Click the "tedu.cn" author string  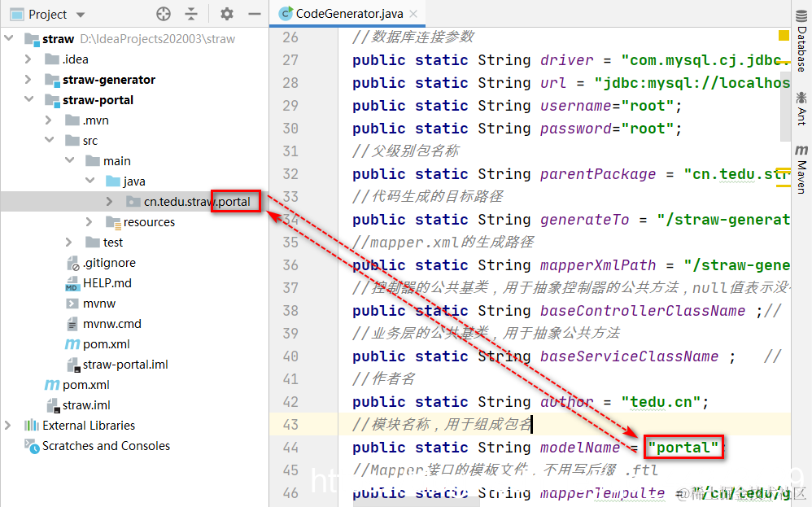coord(661,402)
